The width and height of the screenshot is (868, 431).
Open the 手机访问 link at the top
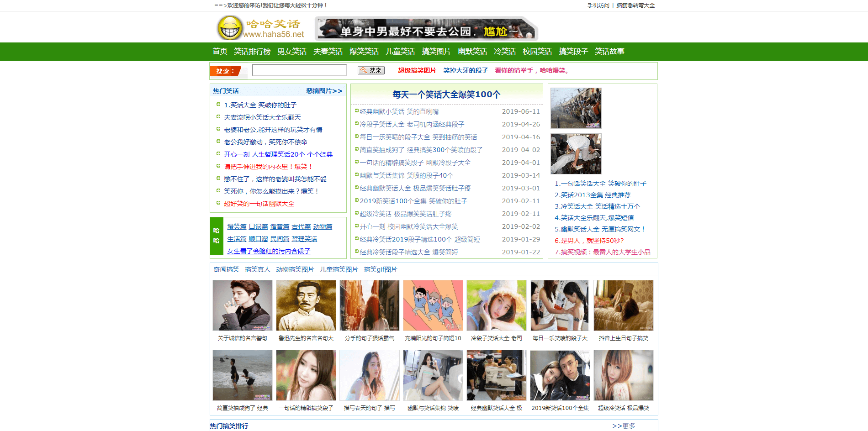click(598, 5)
